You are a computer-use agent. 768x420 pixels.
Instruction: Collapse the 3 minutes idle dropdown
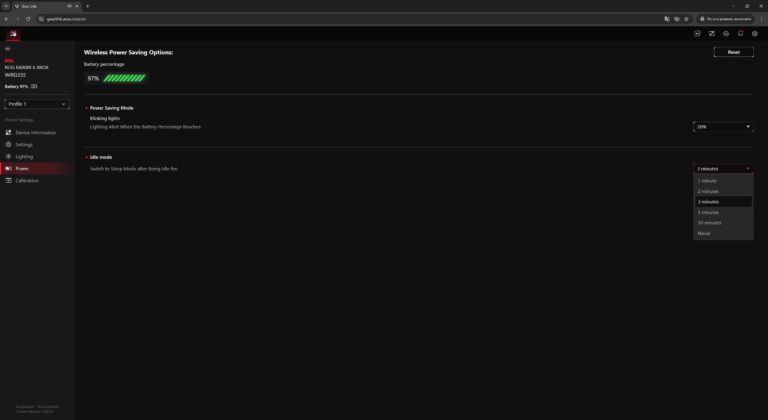[723, 169]
